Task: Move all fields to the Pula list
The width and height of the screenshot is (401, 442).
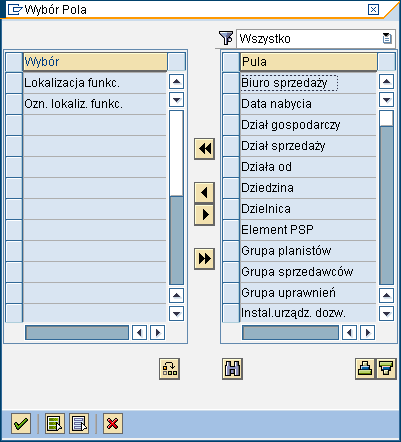Action: coord(204,258)
